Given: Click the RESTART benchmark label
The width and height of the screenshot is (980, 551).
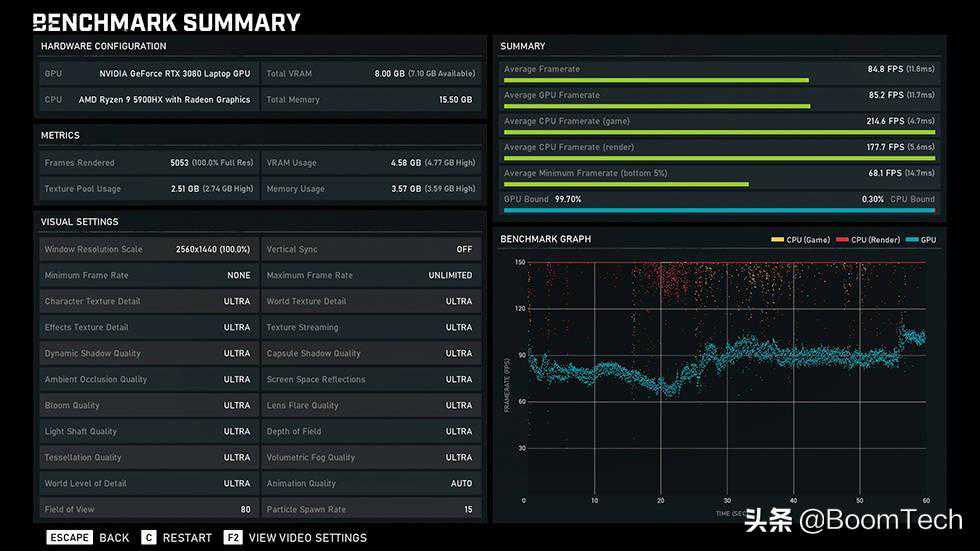Looking at the screenshot, I should 187,538.
